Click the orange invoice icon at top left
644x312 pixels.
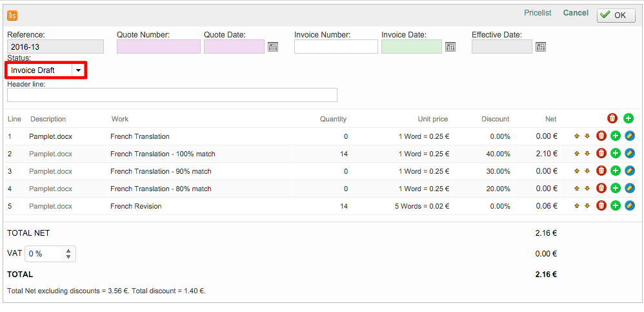12,15
